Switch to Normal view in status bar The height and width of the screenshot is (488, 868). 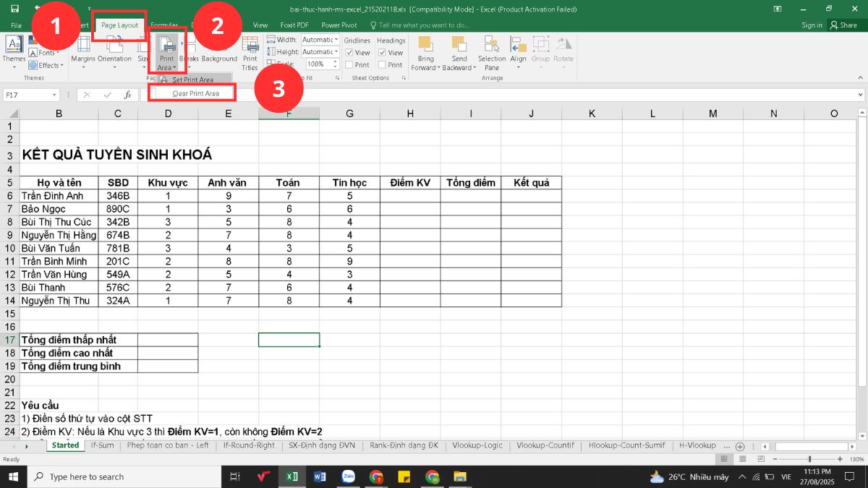coord(725,460)
